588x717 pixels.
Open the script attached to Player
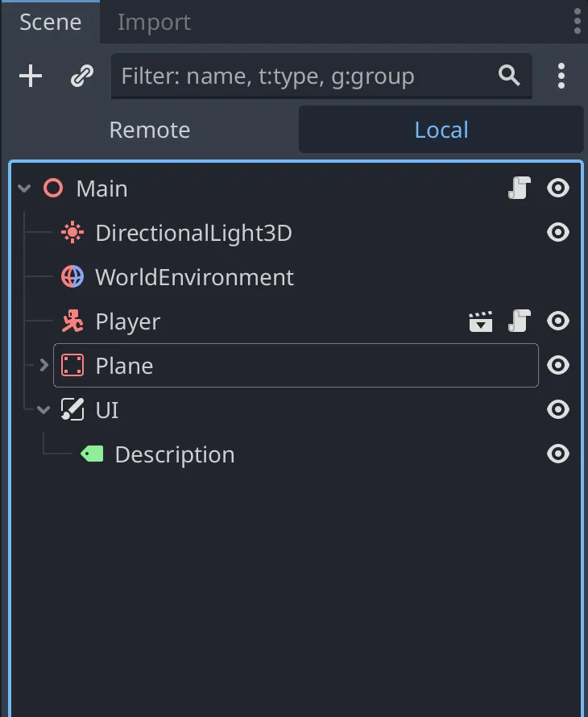(x=520, y=321)
